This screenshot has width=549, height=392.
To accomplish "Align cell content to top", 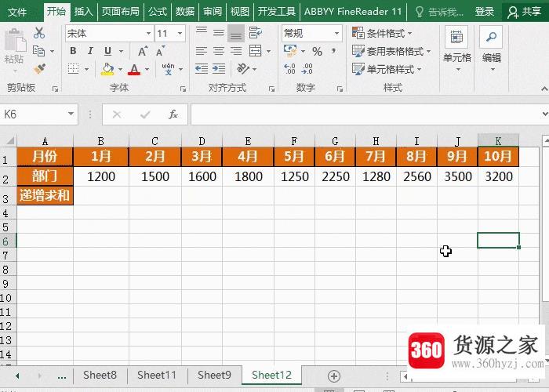I will click(x=202, y=32).
